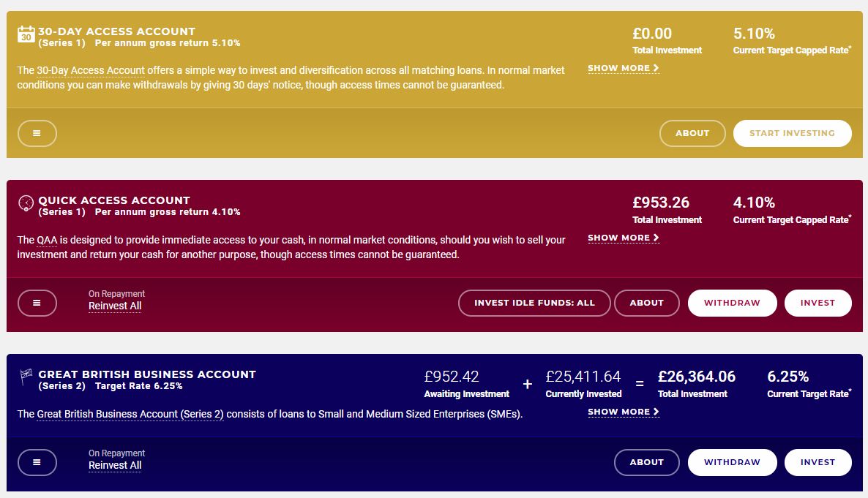The height and width of the screenshot is (498, 868).
Task: Invest in the Quick Access Account
Action: coord(818,303)
